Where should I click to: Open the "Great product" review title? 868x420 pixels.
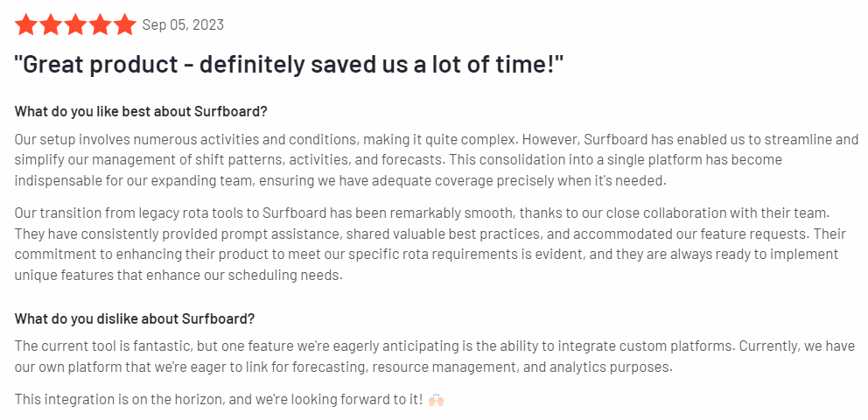289,66
